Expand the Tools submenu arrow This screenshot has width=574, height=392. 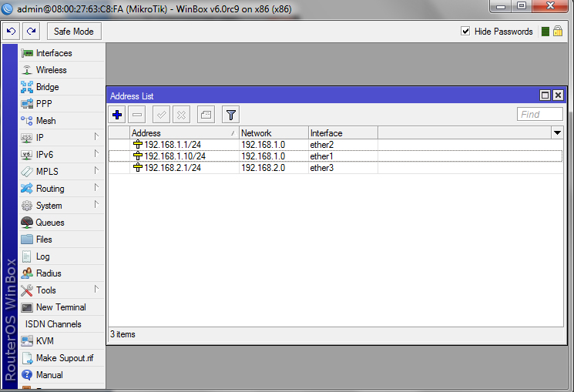(96, 289)
